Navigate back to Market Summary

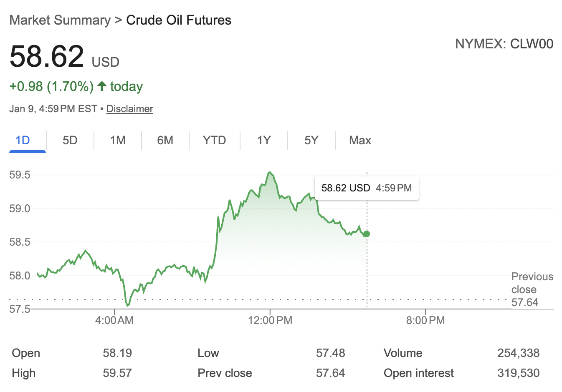coord(60,20)
